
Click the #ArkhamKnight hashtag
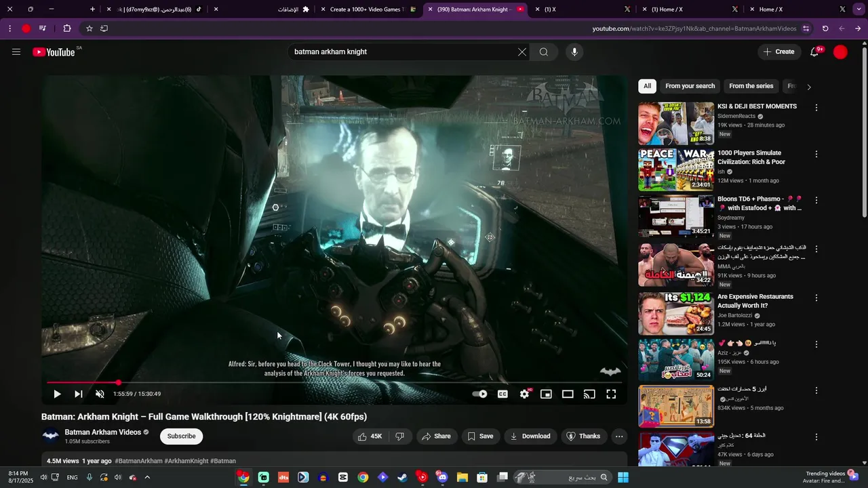pos(186,461)
